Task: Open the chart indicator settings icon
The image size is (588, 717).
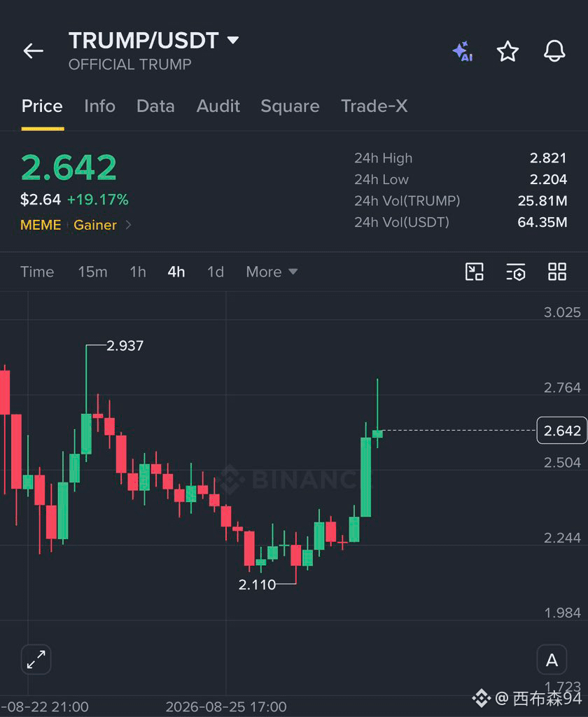Action: (x=516, y=272)
